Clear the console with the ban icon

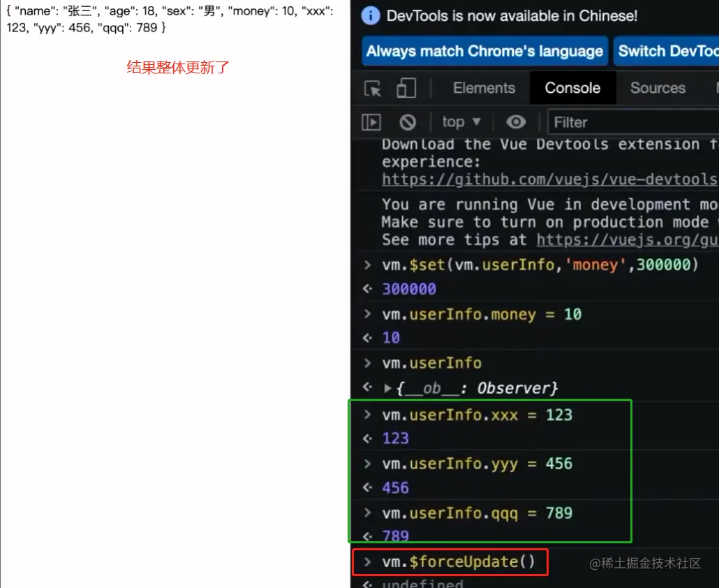[408, 122]
